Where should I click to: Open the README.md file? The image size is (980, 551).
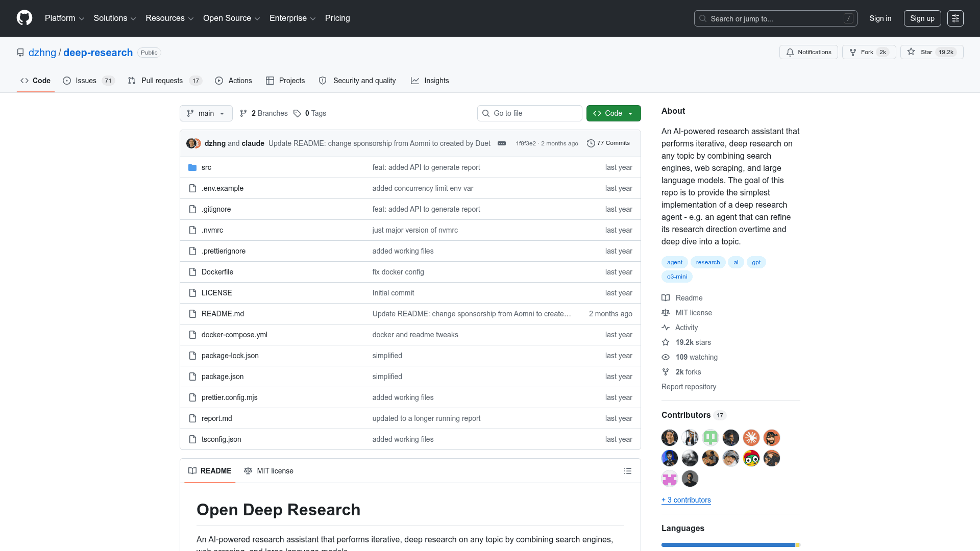point(223,314)
